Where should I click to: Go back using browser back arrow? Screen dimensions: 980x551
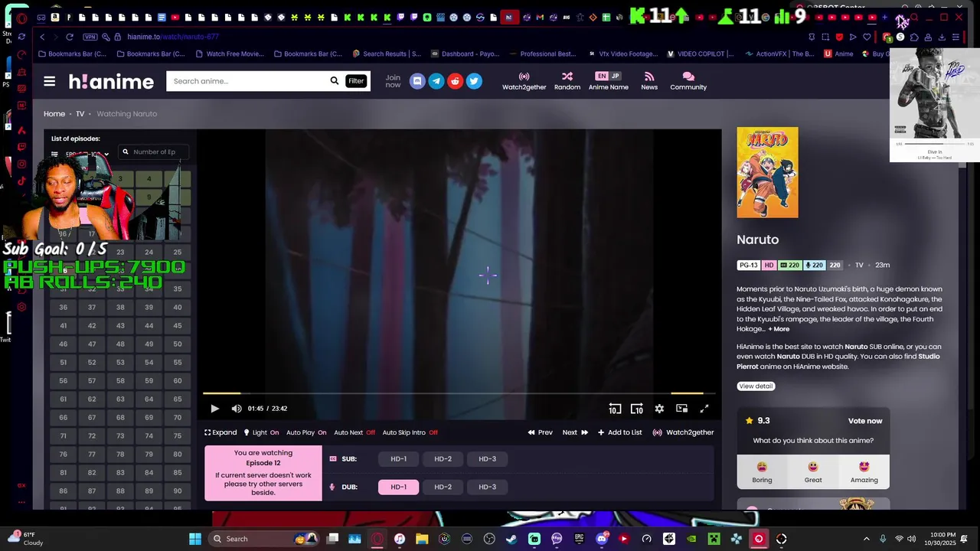click(x=42, y=37)
